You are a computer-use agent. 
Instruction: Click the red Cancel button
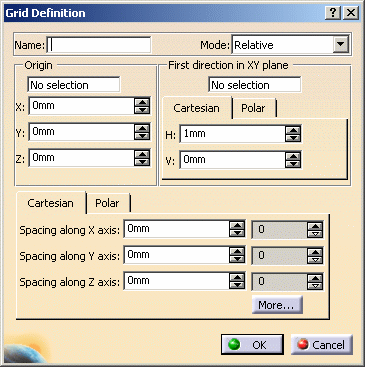click(x=322, y=345)
